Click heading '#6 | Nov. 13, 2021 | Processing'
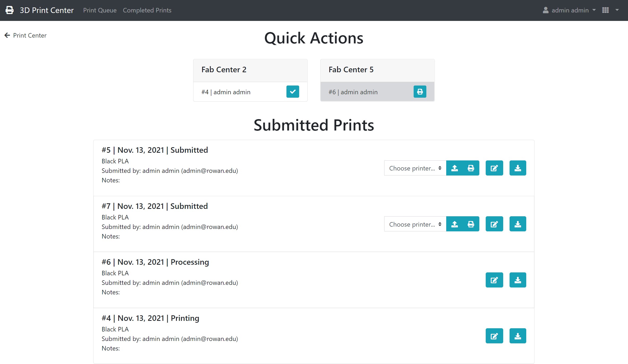The width and height of the screenshot is (628, 364). pos(155,262)
